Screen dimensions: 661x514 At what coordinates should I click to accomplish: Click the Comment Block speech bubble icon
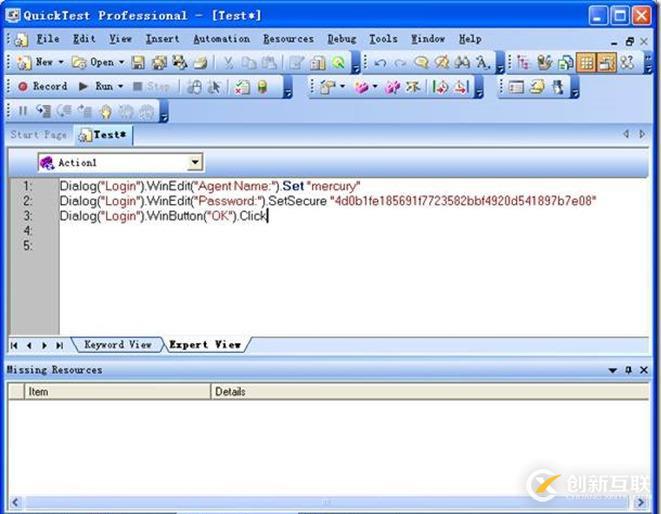[421, 63]
